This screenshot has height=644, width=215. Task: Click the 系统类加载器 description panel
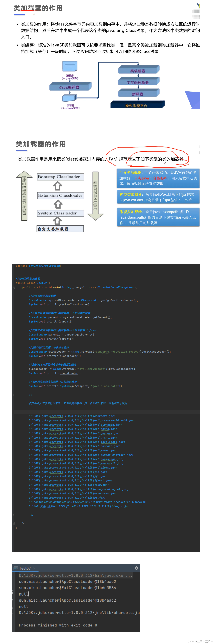158,217
